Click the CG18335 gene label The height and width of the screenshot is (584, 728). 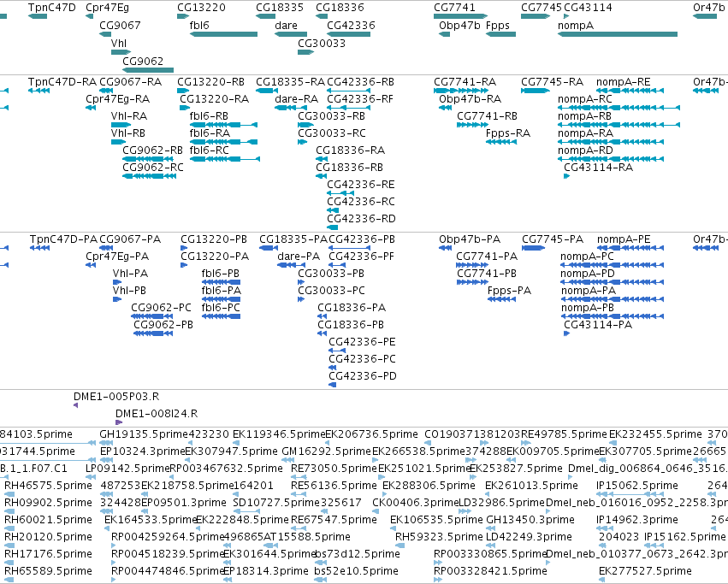[280, 8]
